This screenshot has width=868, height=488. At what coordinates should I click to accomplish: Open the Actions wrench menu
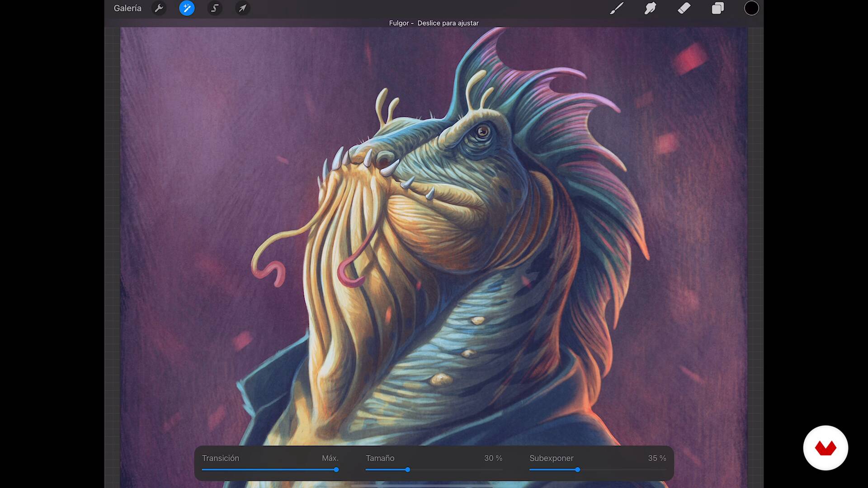click(159, 8)
